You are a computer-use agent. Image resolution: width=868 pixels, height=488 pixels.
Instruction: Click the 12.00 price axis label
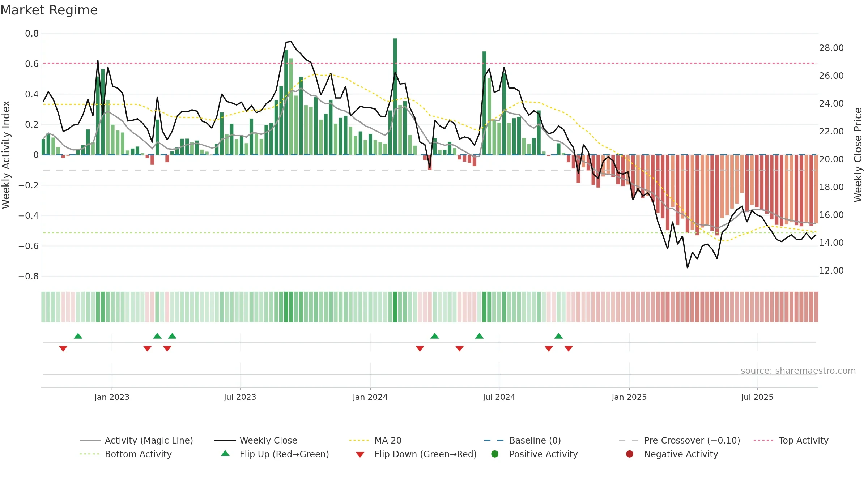(x=831, y=270)
